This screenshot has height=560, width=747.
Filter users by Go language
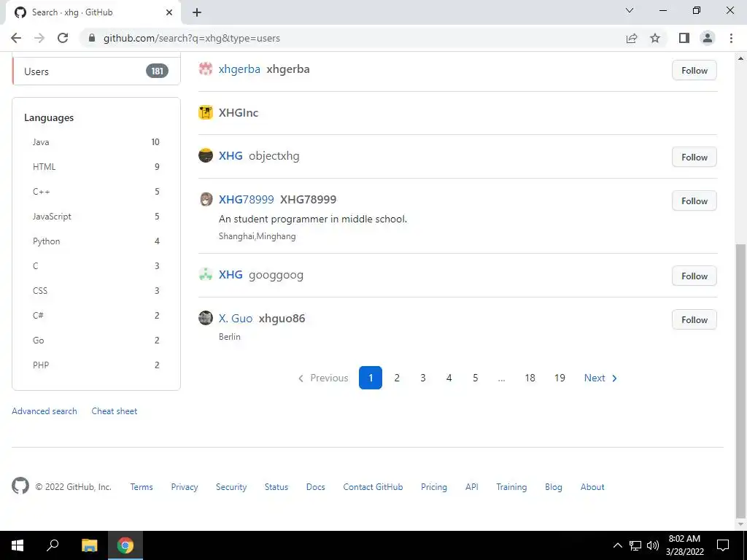(x=96, y=340)
